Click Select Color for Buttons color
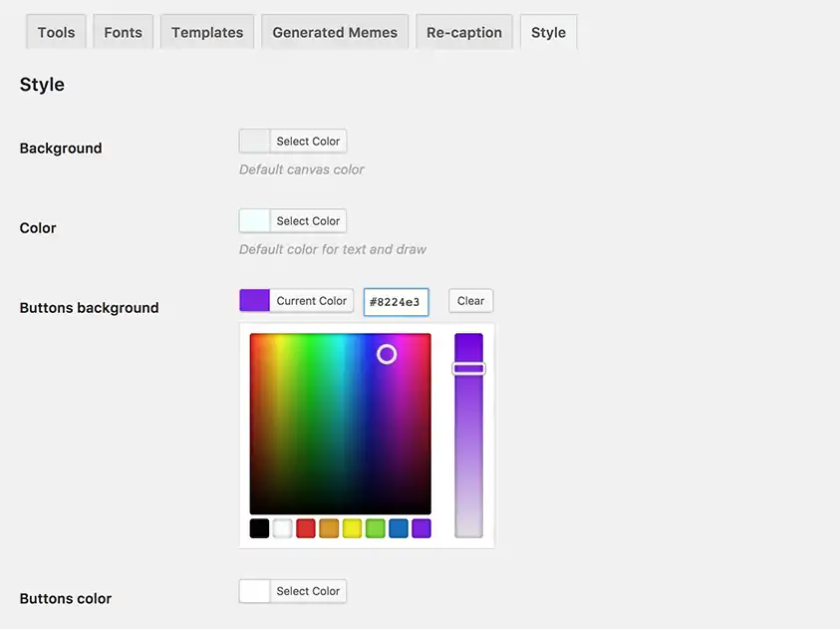 tap(308, 591)
